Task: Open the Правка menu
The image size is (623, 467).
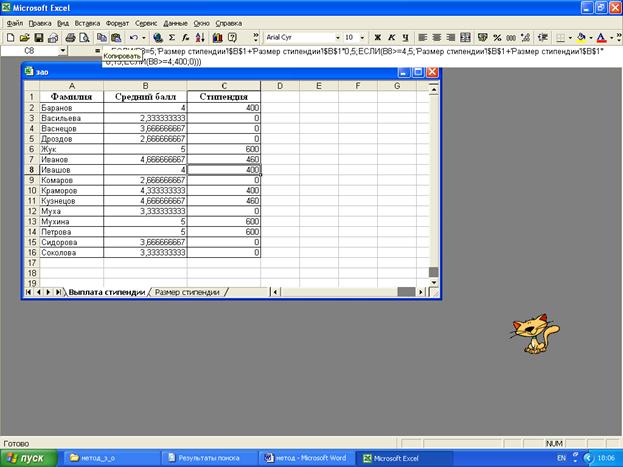Action: [x=40, y=23]
